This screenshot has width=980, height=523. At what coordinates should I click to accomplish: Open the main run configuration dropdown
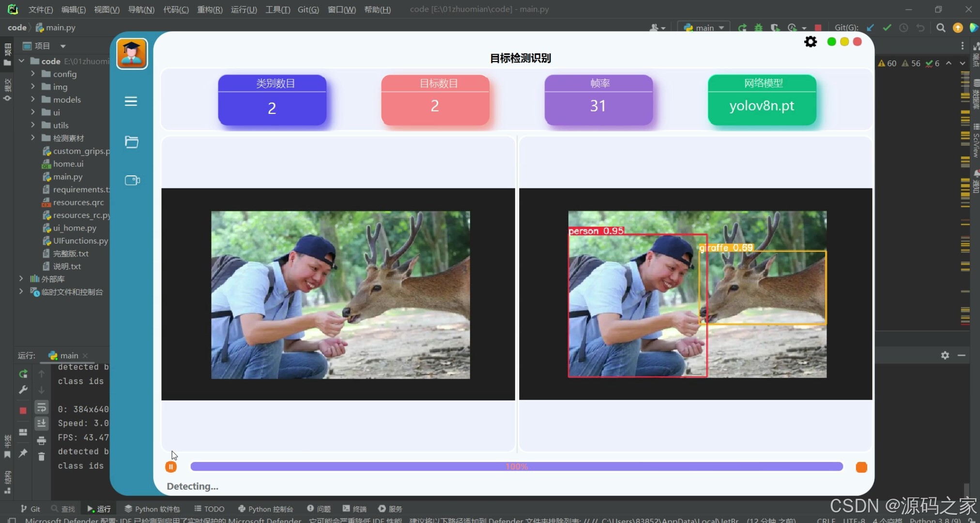coord(704,28)
